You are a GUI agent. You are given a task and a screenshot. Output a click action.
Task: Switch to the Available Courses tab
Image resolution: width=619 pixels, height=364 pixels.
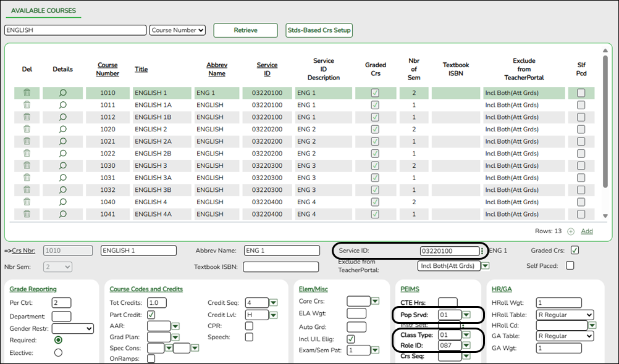click(x=43, y=10)
